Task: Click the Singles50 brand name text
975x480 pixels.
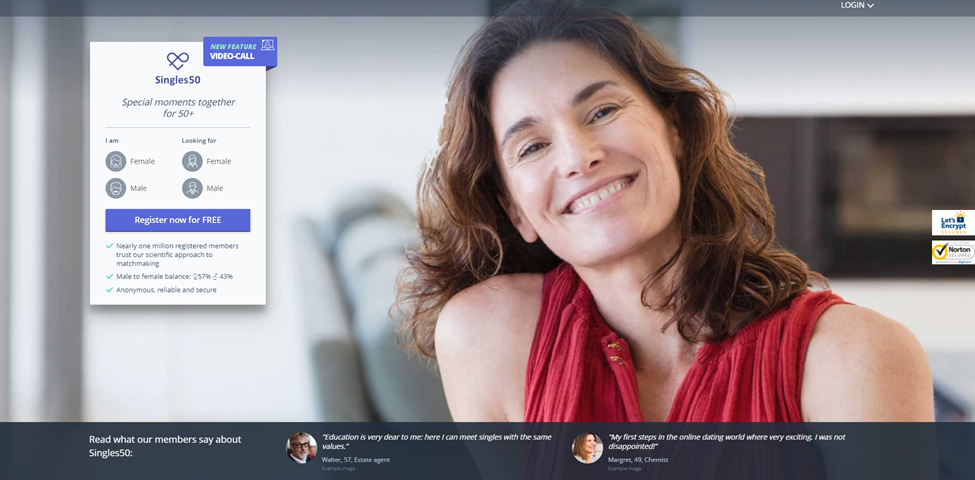Action: [x=177, y=80]
